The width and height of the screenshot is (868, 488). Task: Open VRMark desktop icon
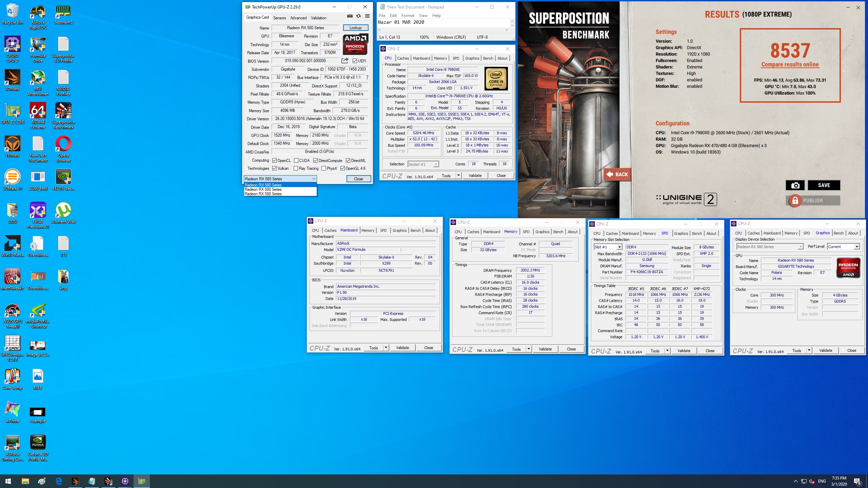(x=13, y=146)
